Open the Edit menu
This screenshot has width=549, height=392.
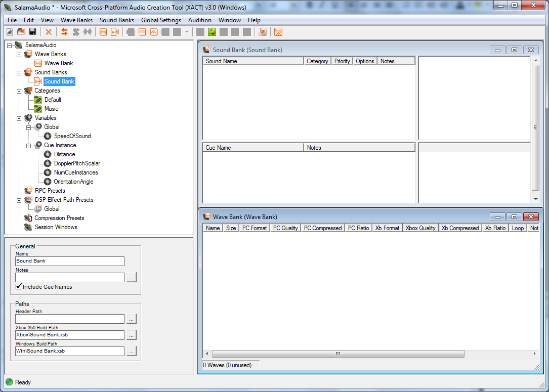tap(29, 20)
